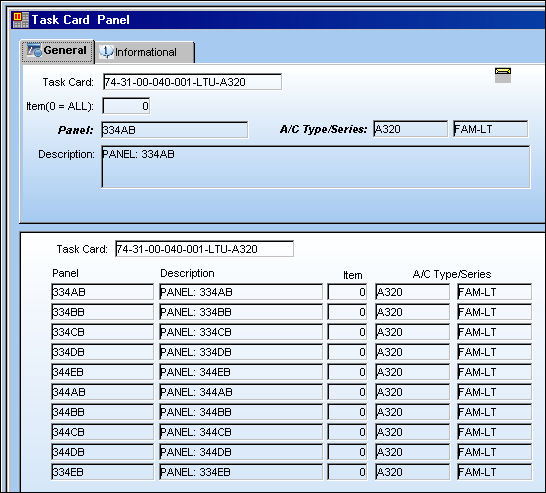Image resolution: width=546 pixels, height=493 pixels.
Task: Click description cell PANEL: 344DB
Action: pos(241,452)
